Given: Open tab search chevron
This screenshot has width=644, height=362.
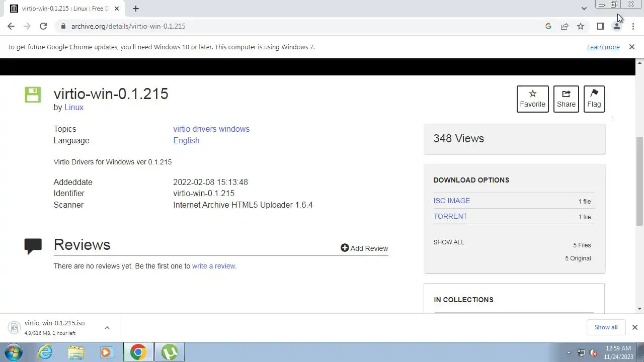Looking at the screenshot, I should coord(584,9).
